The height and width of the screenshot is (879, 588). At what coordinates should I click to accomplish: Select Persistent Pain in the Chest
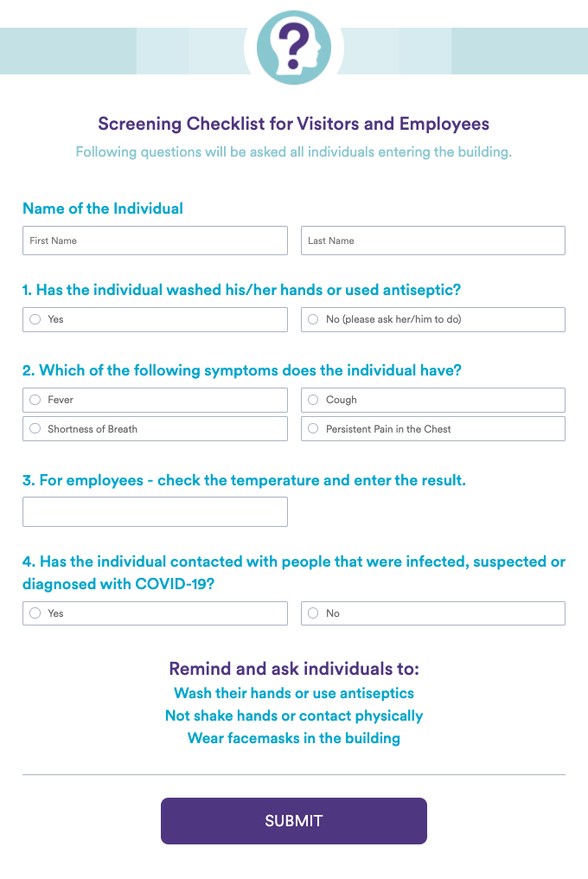(x=314, y=428)
